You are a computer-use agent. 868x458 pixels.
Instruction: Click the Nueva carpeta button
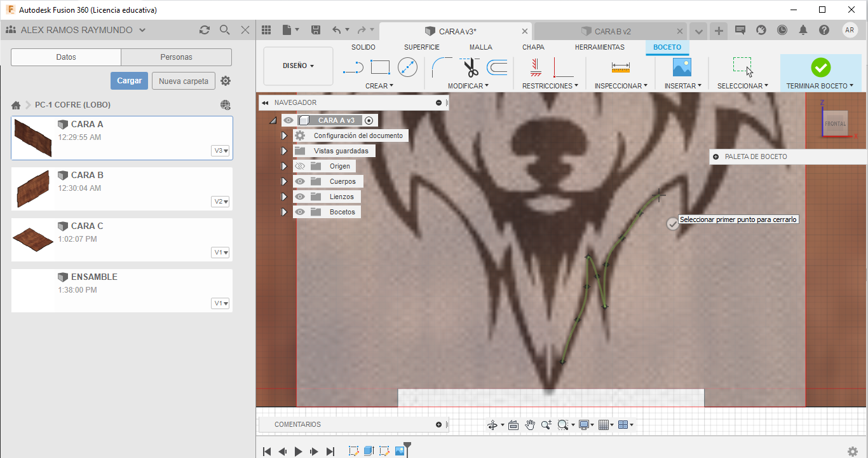[x=184, y=81]
